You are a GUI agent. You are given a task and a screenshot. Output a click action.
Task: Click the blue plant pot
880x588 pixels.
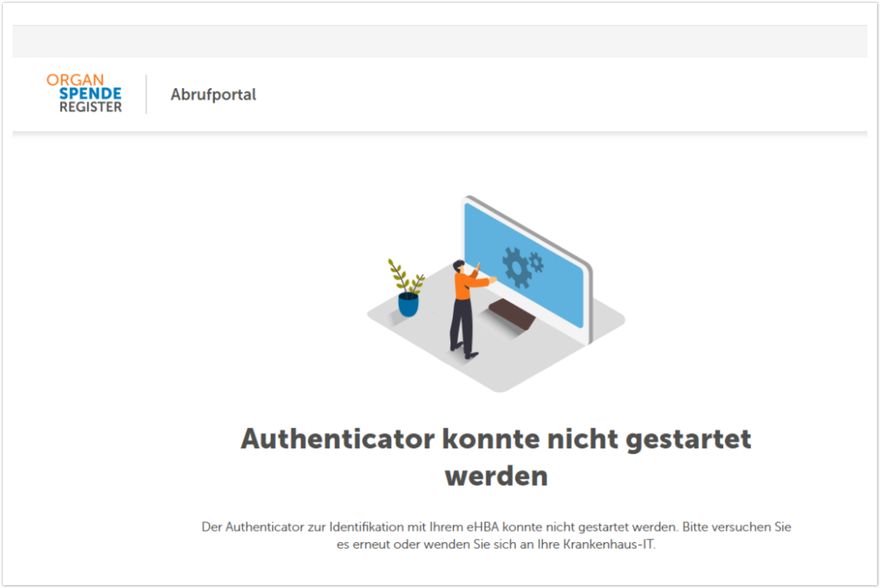coord(408,305)
